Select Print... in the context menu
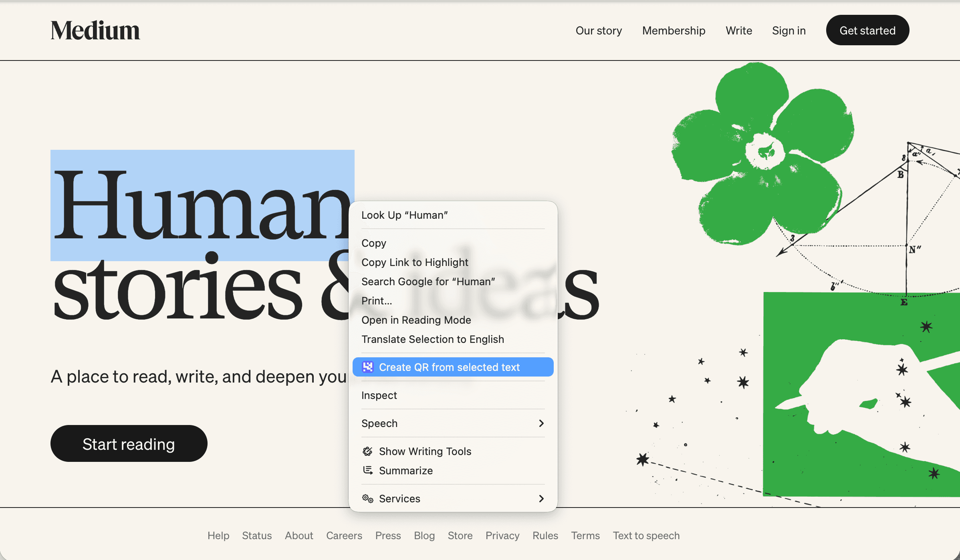Image resolution: width=960 pixels, height=560 pixels. [x=453, y=301]
